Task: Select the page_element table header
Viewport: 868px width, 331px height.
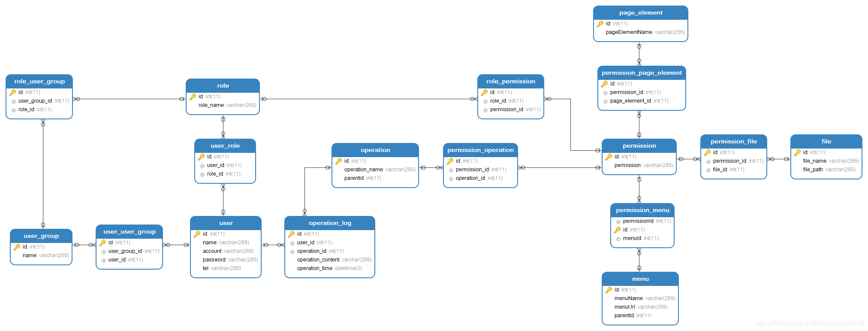Action: click(x=641, y=13)
